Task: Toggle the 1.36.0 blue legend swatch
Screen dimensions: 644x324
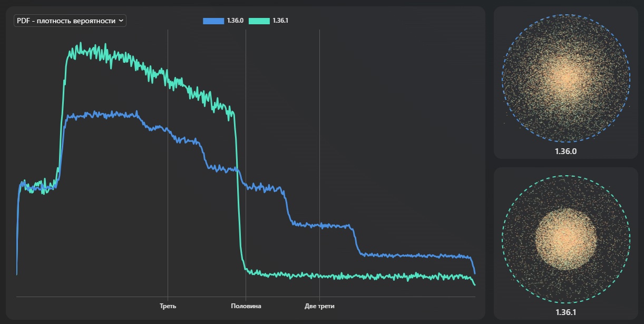Action: 213,21
